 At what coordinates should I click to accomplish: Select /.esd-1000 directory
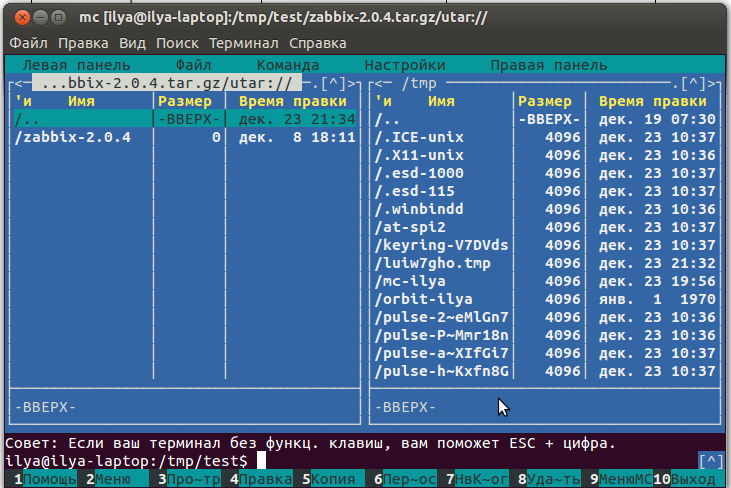point(545,173)
